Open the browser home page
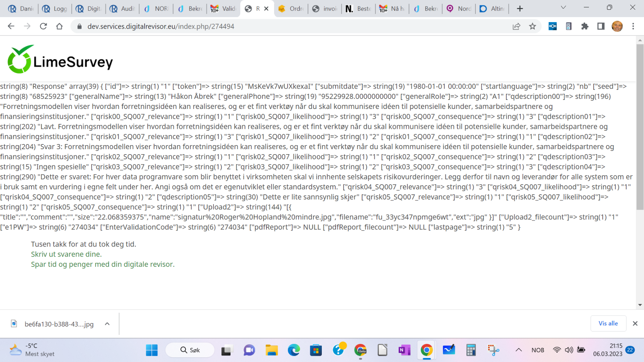644x362 pixels. (x=59, y=26)
